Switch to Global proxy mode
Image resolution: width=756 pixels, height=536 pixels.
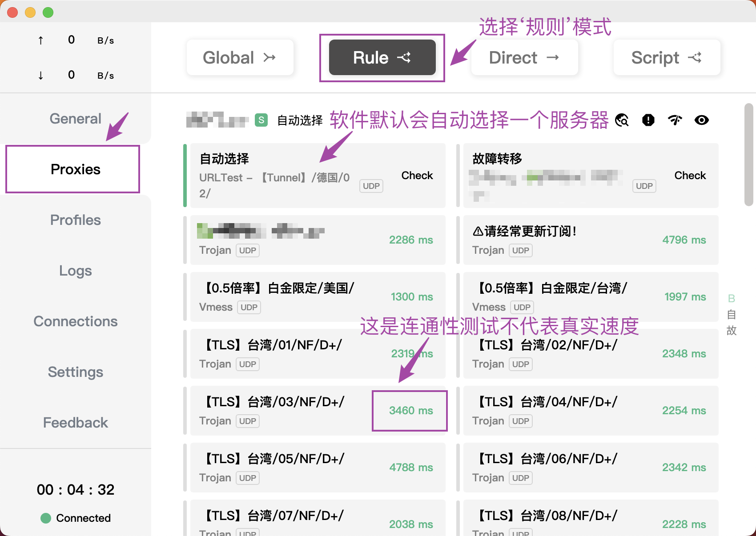(240, 58)
